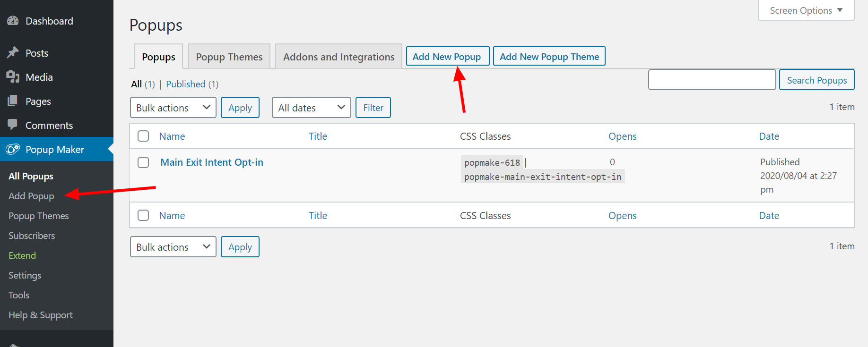The width and height of the screenshot is (868, 347).
Task: Click inside the search popups field
Action: [x=712, y=79]
